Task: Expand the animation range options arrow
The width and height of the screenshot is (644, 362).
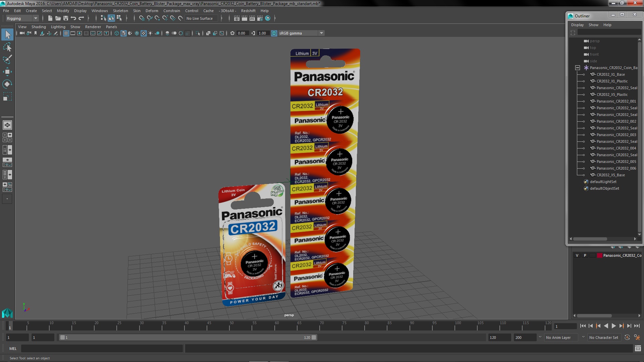Action: pyautogui.click(x=540, y=337)
